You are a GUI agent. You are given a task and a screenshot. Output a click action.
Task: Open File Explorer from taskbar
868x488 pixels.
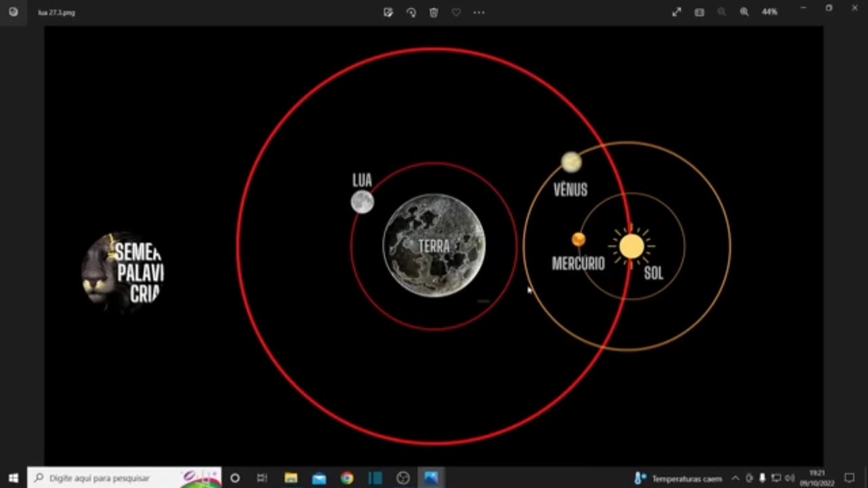[291, 478]
